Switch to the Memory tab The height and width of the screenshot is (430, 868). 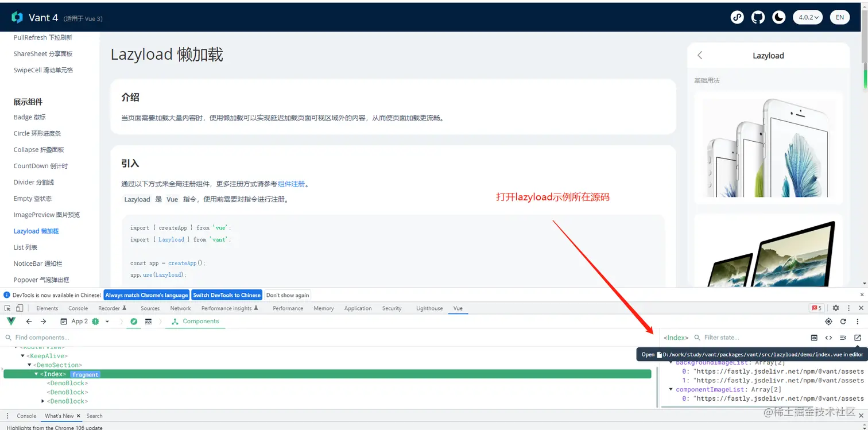coord(324,308)
